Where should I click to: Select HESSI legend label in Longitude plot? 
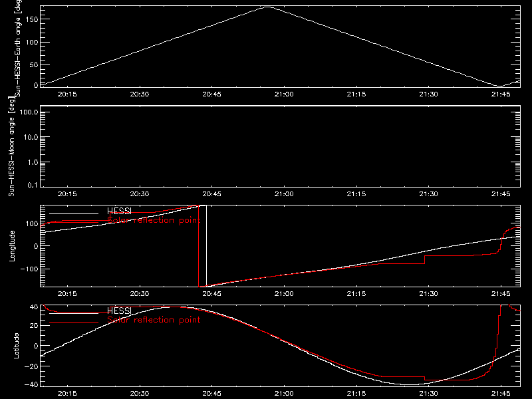coord(119,211)
